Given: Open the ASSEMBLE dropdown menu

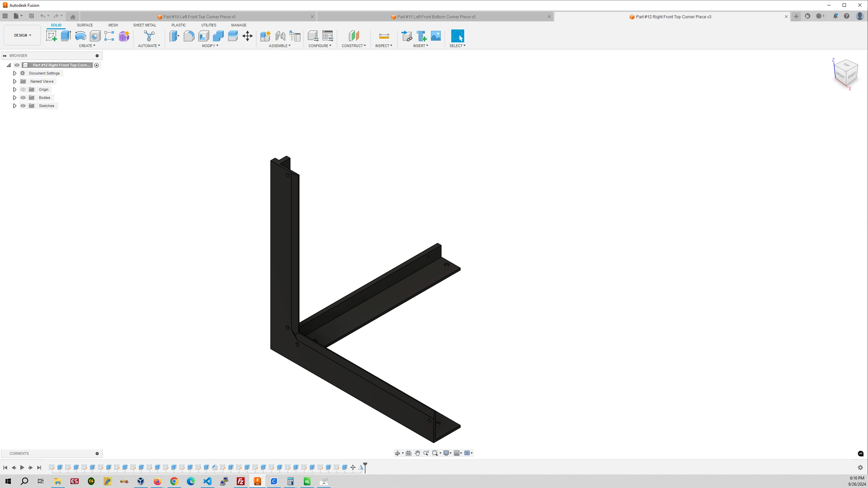Looking at the screenshot, I should (280, 46).
